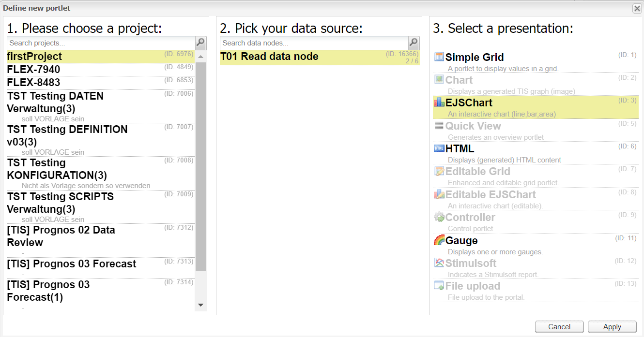
Task: Pick the T01 Read data node
Action: [x=320, y=58]
